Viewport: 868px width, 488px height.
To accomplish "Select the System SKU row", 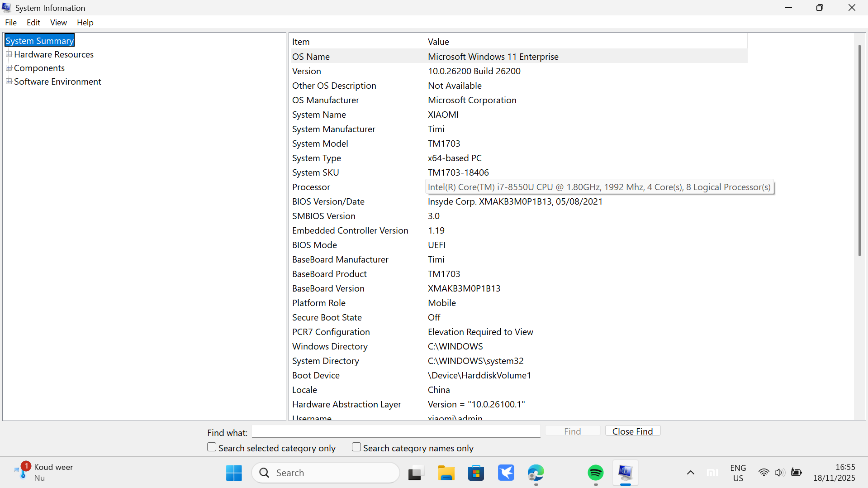I will click(518, 172).
